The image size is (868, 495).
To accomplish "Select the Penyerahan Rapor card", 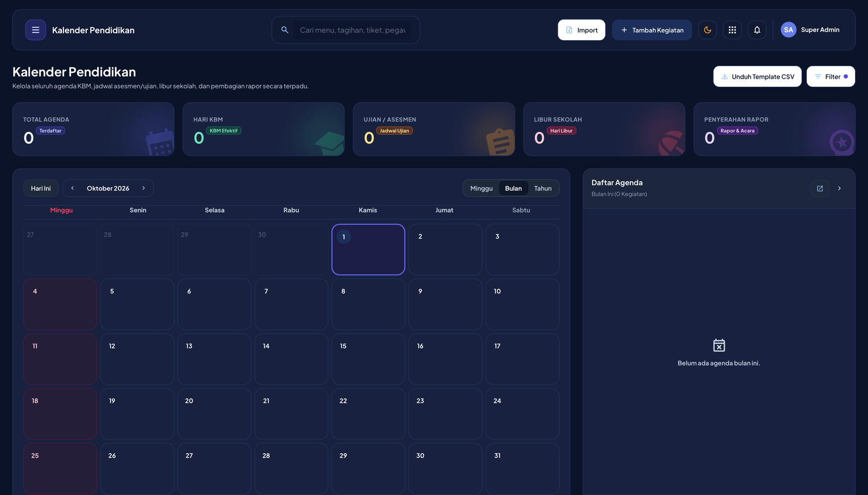I will pos(775,129).
